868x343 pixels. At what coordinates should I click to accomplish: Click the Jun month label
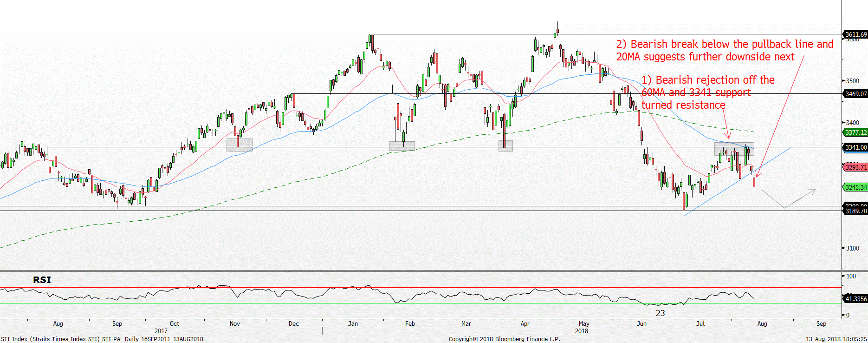[x=641, y=323]
